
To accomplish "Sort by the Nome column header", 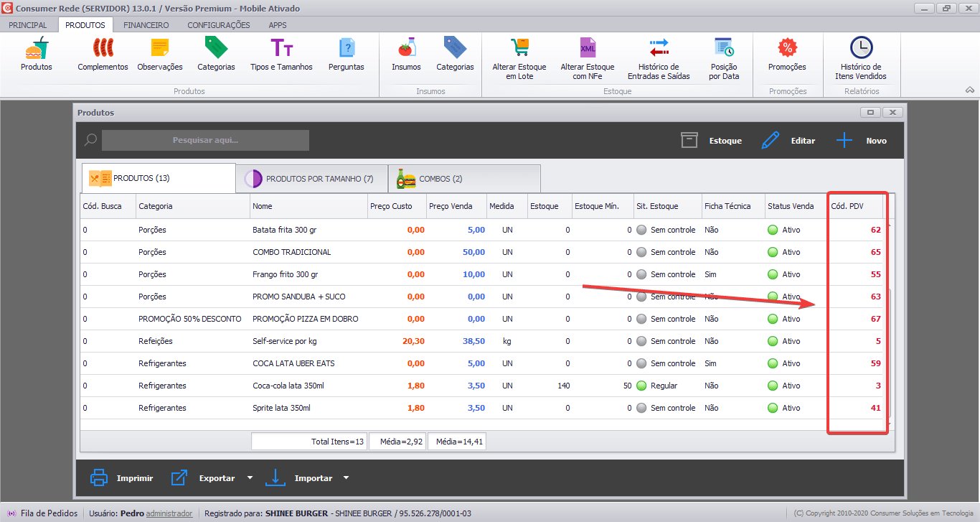I will click(309, 206).
